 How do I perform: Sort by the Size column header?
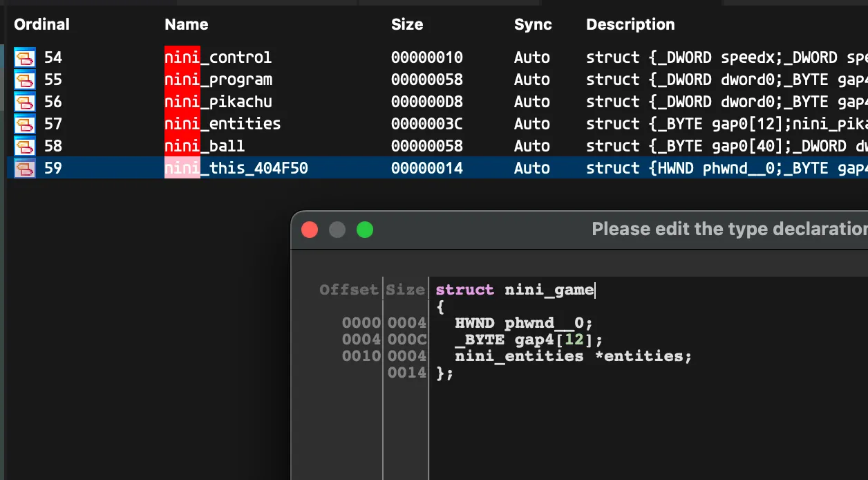click(x=407, y=24)
